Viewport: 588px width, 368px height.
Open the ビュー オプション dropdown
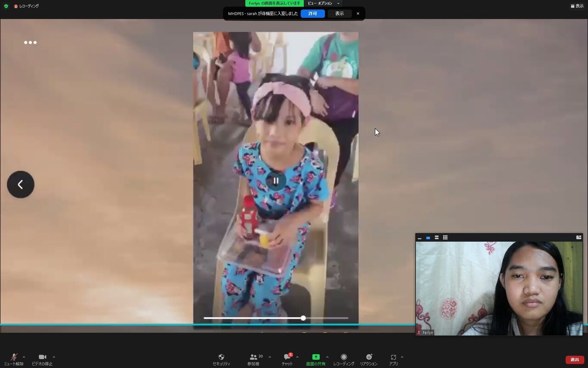point(324,3)
